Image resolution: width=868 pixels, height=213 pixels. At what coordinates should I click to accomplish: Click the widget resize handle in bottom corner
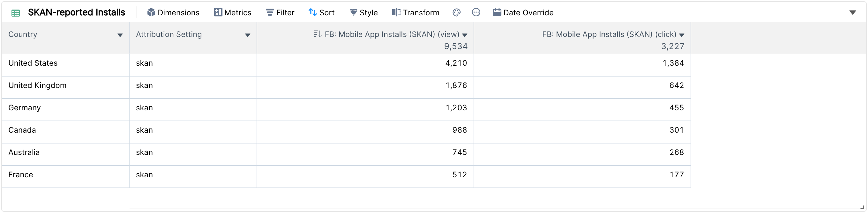click(862, 207)
